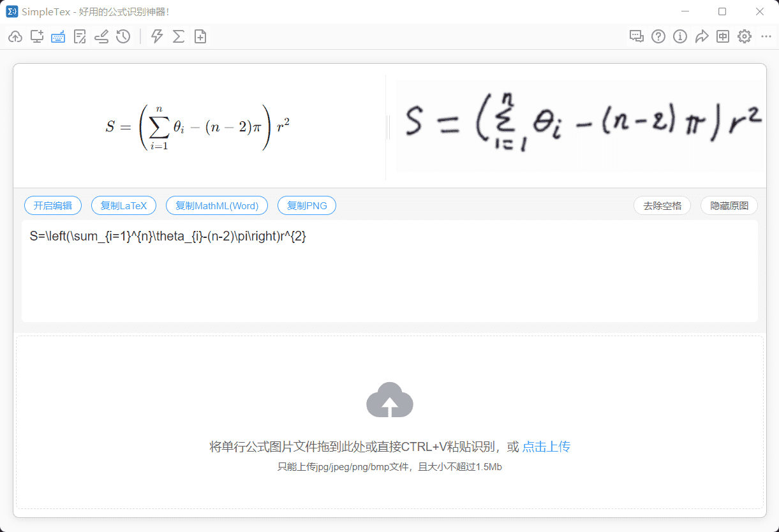Click the cloud upload icon in toolbar
Screen dimensions: 779x532
tap(15, 37)
